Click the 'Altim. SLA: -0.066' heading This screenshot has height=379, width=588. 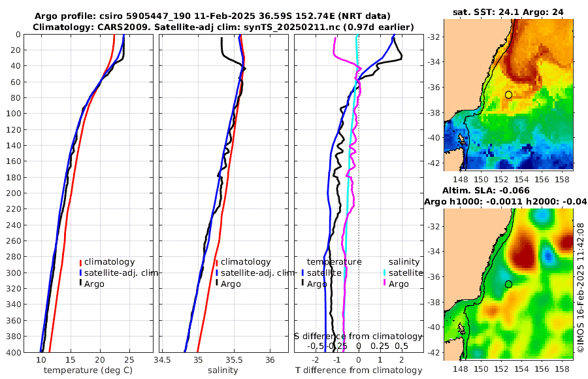pos(486,190)
